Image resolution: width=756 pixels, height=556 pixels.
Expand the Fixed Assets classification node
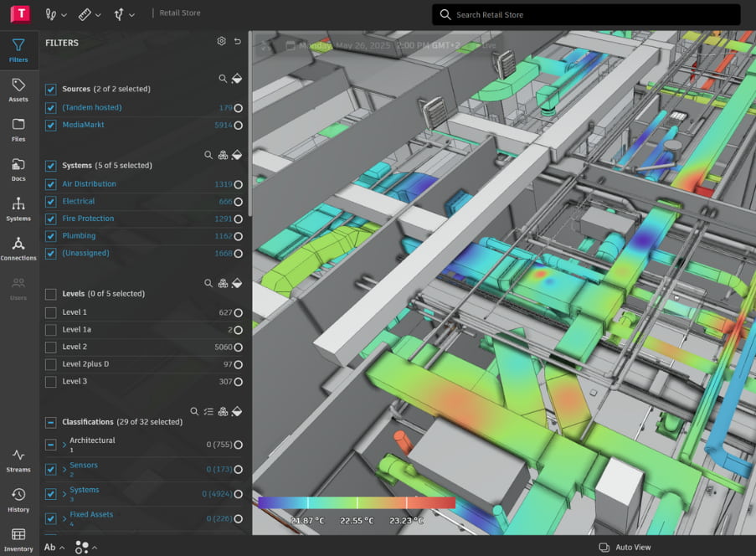point(64,517)
